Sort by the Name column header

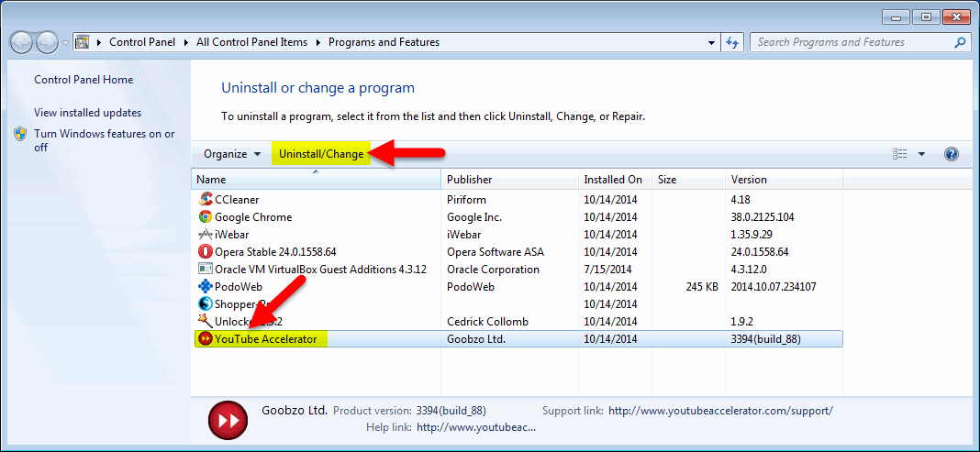coord(316,179)
